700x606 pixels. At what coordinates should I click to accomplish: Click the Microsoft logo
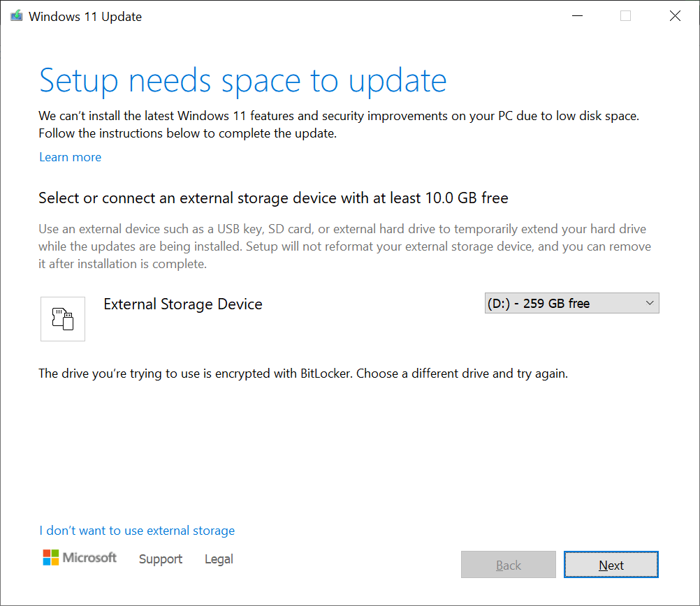point(80,558)
